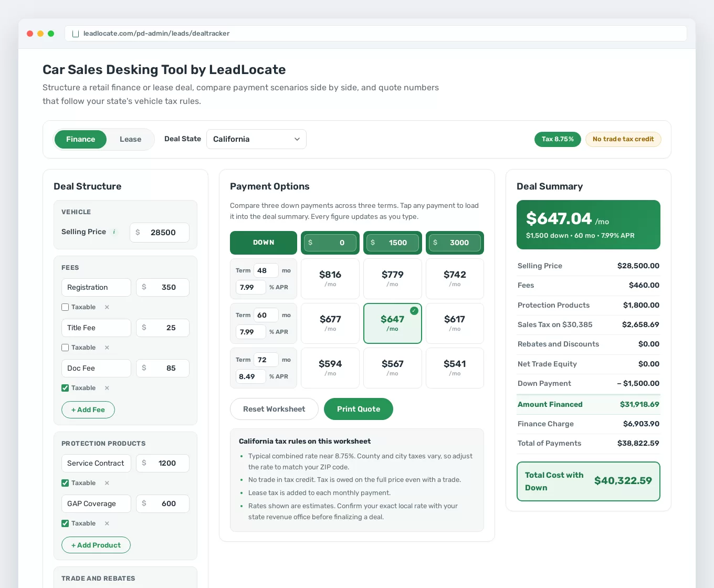Click the GAP Coverage amount field 600
Screen dimensions: 714x588
[163, 503]
